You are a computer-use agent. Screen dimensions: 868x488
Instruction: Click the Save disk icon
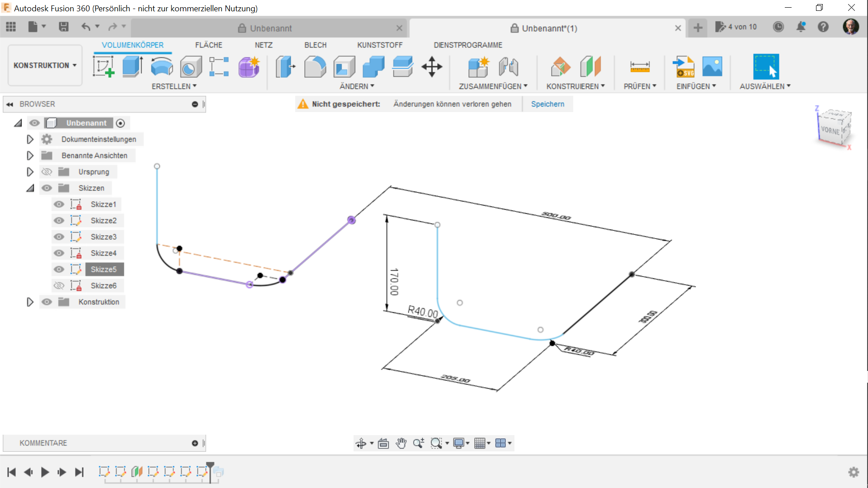64,27
